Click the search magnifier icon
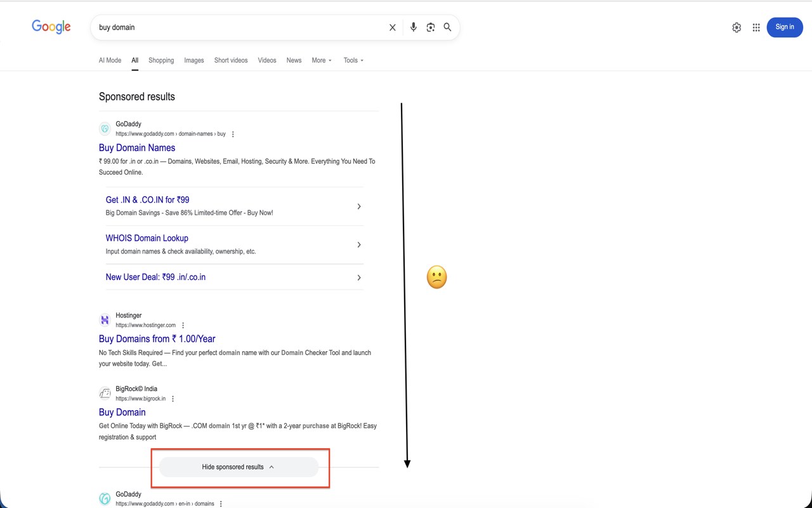The width and height of the screenshot is (812, 508). [x=447, y=27]
